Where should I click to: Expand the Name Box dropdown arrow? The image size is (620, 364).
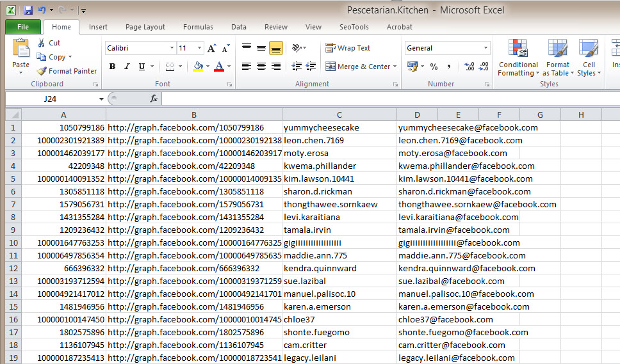tap(101, 99)
